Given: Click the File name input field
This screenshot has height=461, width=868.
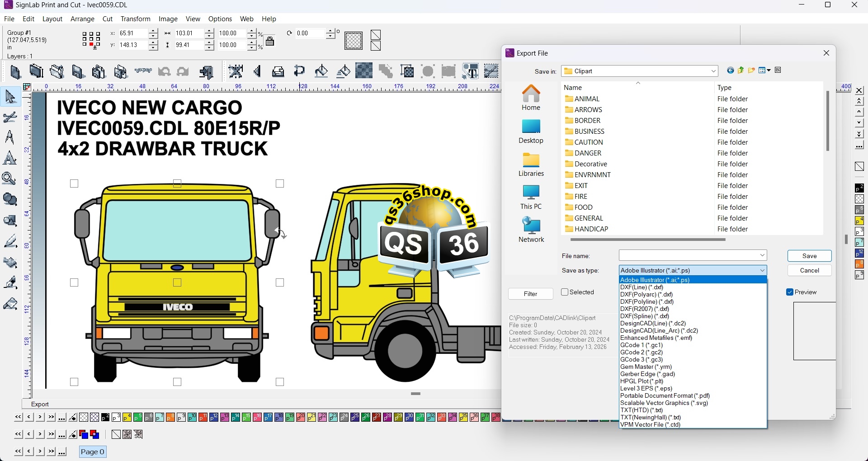Looking at the screenshot, I should tap(689, 256).
